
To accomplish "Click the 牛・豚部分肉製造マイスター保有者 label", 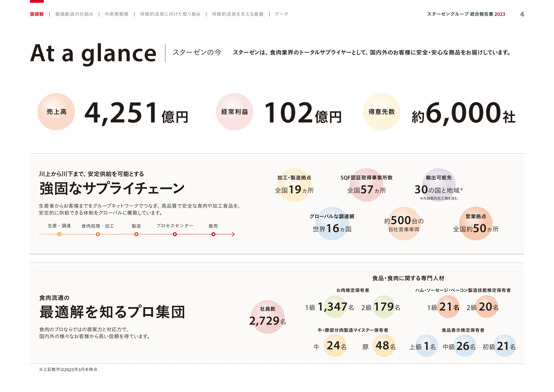I will click(x=353, y=330).
